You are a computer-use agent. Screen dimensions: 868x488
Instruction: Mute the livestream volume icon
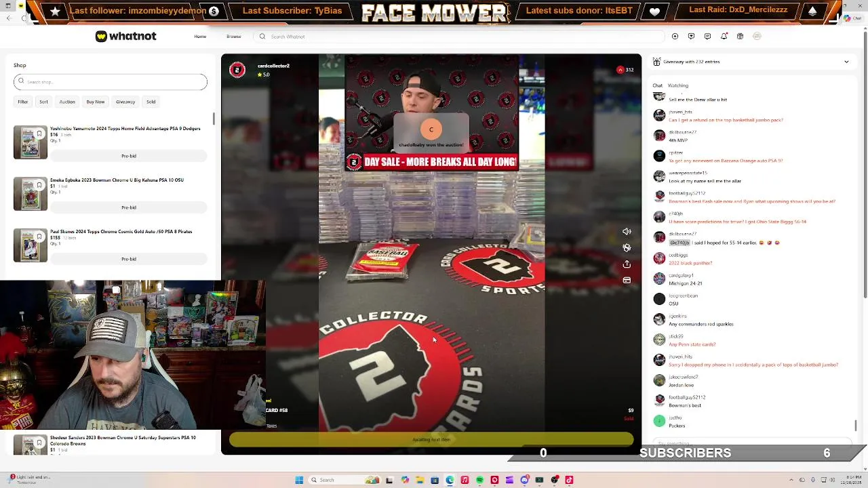(627, 232)
